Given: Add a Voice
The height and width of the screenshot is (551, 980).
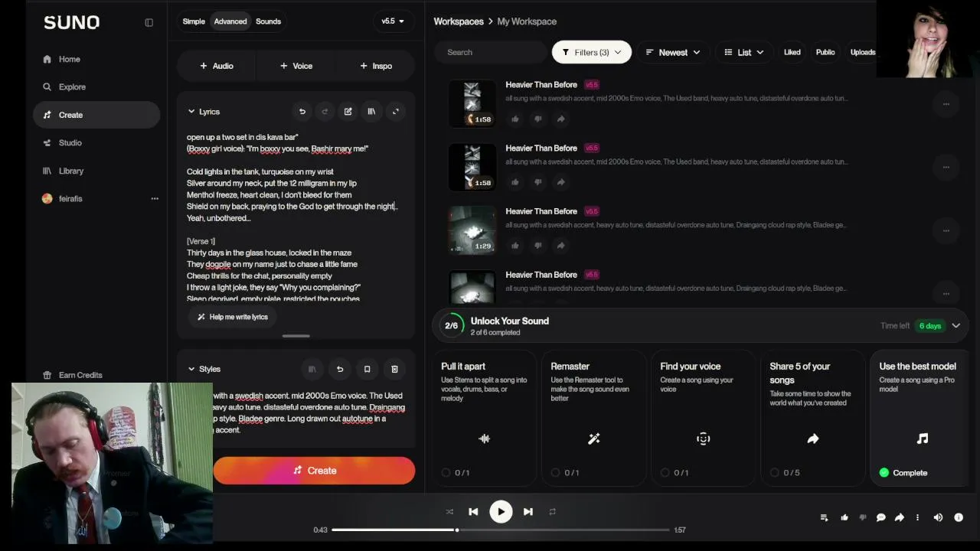Looking at the screenshot, I should coord(296,66).
